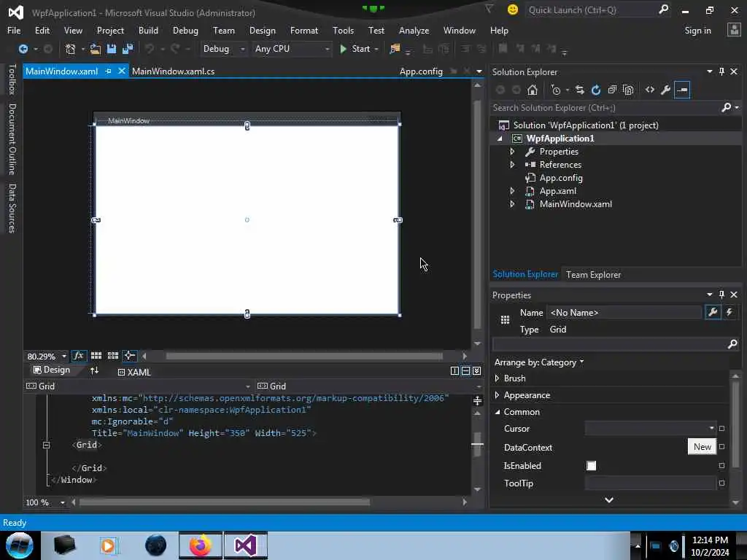This screenshot has height=560, width=747.
Task: Click the Windows Start orb
Action: pyautogui.click(x=19, y=545)
